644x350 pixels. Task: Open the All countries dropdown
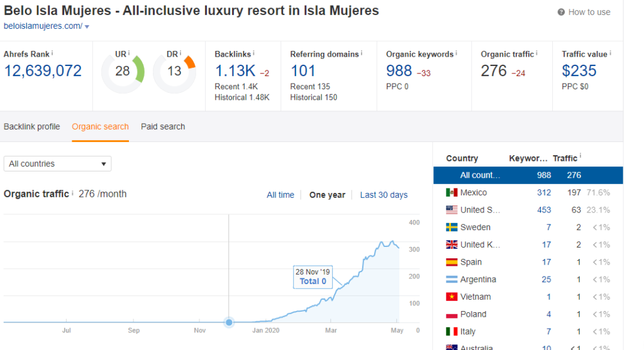pyautogui.click(x=57, y=164)
